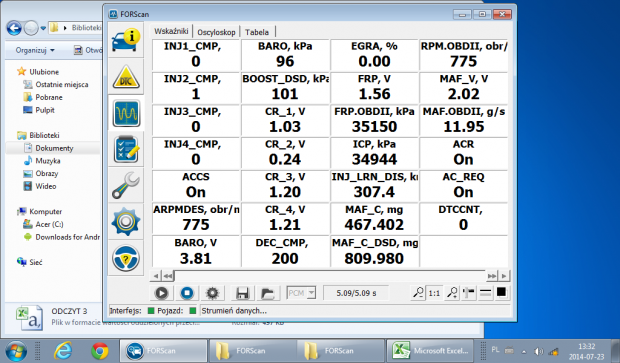Open the service wrench sidebar icon

pos(126,186)
